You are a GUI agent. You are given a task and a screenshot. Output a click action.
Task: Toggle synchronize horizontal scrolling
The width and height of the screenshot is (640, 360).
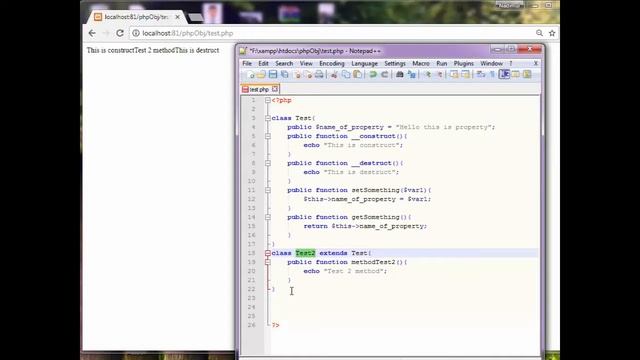pos(465,74)
